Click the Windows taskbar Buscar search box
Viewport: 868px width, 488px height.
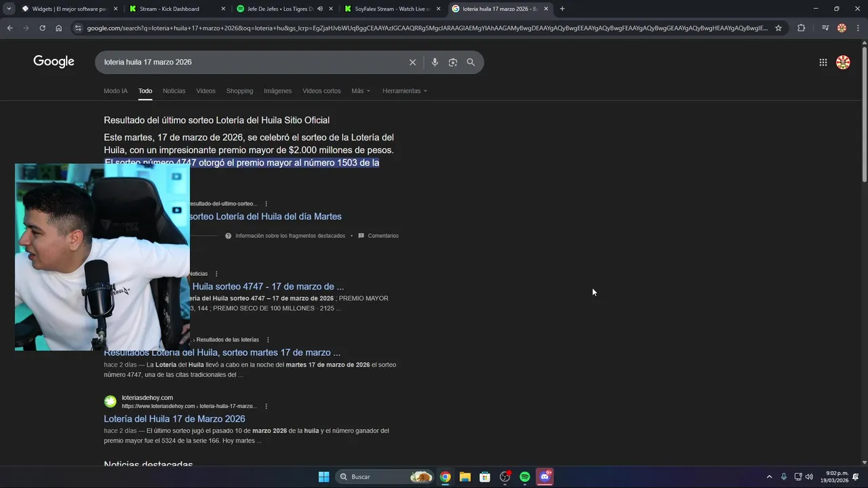click(385, 476)
